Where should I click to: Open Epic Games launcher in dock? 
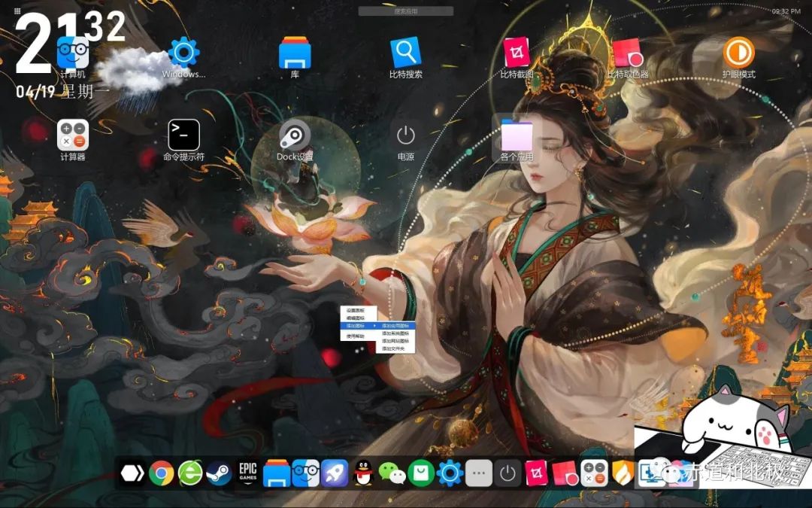[x=248, y=473]
